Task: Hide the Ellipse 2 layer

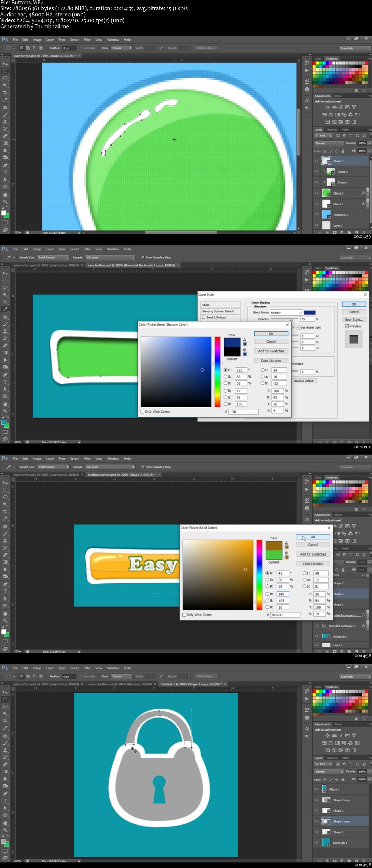Action: coord(317,193)
